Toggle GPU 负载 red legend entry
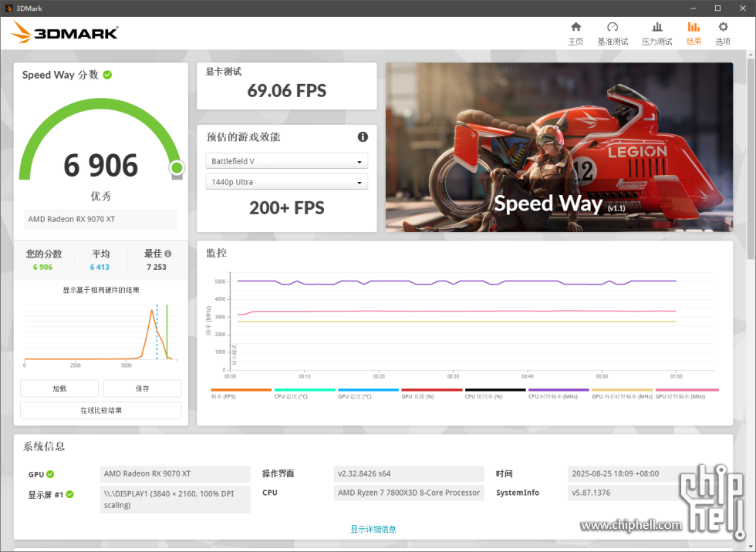 431,393
